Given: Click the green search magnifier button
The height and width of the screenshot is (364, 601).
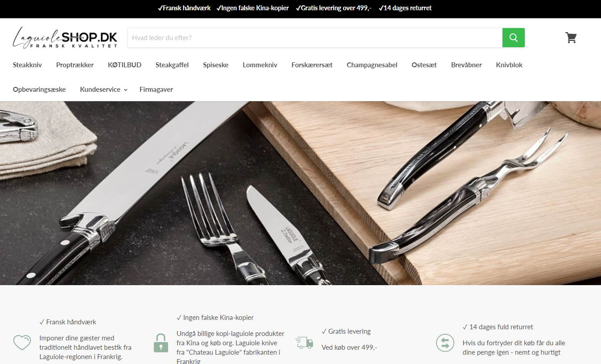Looking at the screenshot, I should click(513, 37).
